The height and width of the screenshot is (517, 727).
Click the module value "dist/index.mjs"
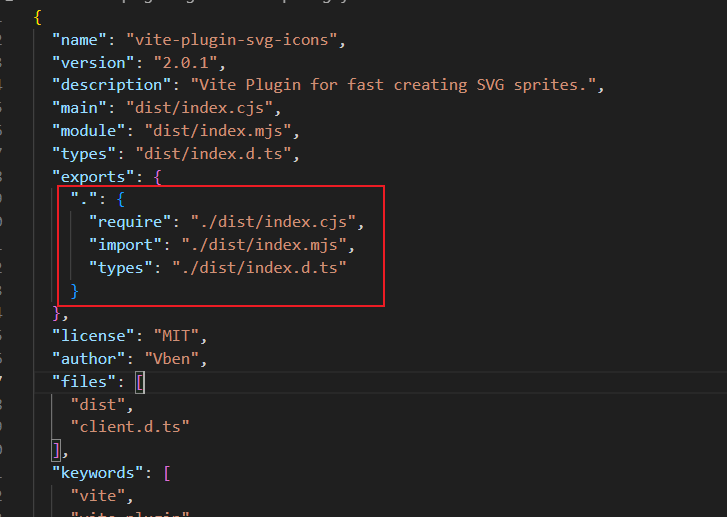pos(218,130)
